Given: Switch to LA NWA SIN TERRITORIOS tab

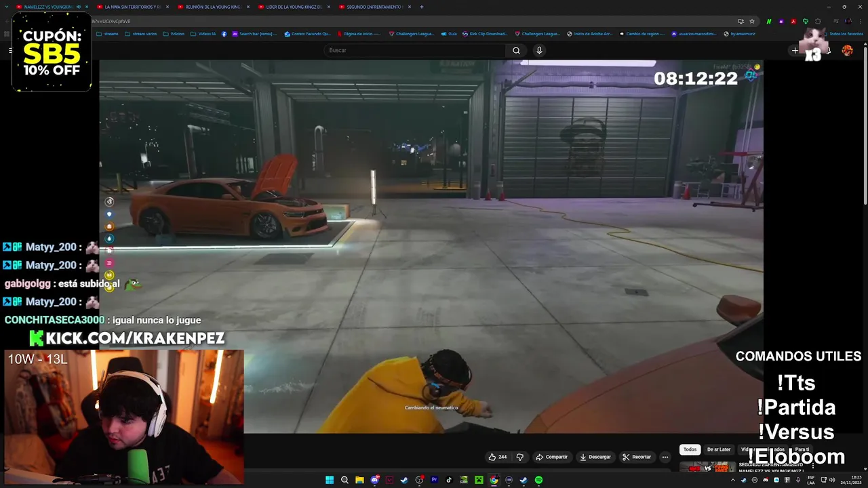Looking at the screenshot, I should [x=133, y=7].
